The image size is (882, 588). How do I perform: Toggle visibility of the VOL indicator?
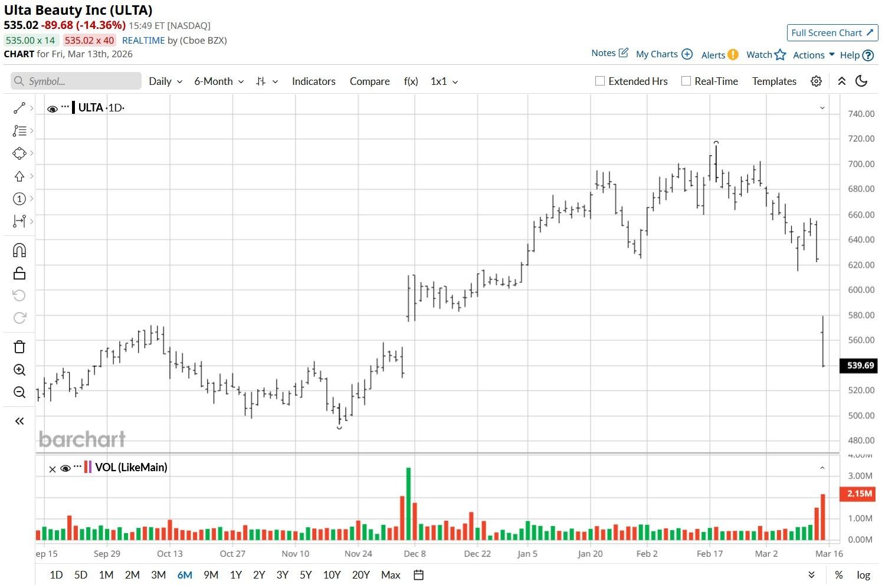coord(65,468)
